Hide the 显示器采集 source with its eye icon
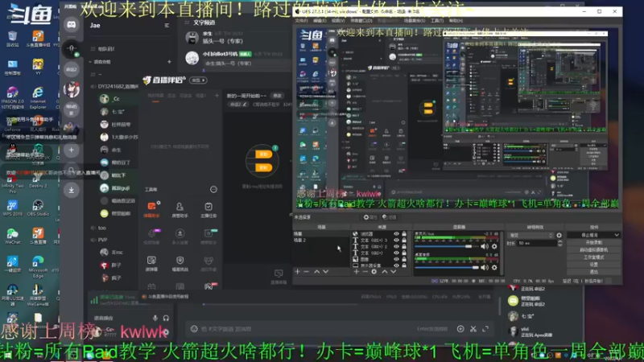 396,265
